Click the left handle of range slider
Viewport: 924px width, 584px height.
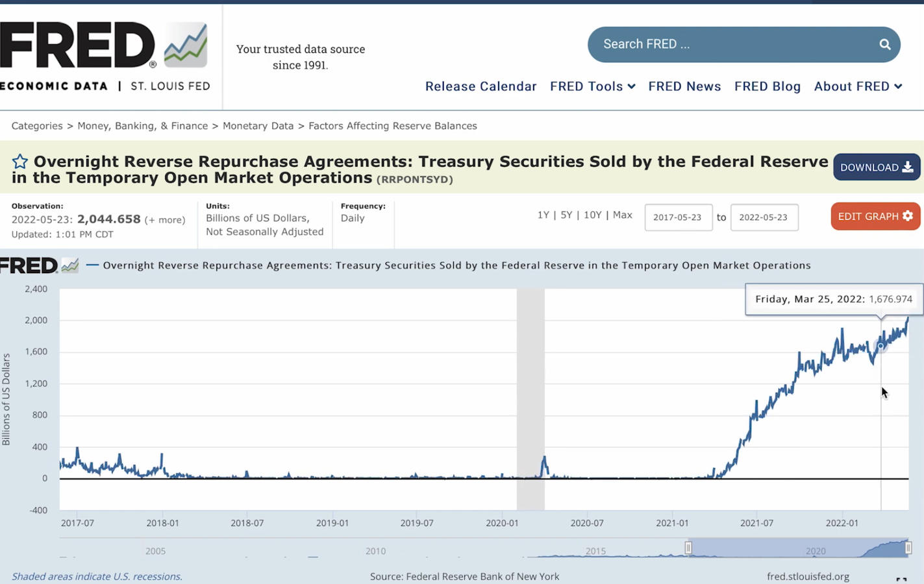688,548
